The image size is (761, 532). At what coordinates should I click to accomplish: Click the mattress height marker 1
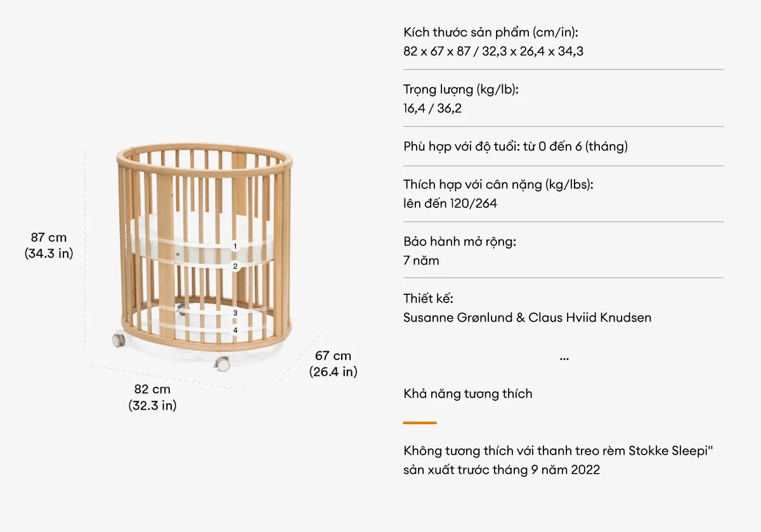coord(235,246)
